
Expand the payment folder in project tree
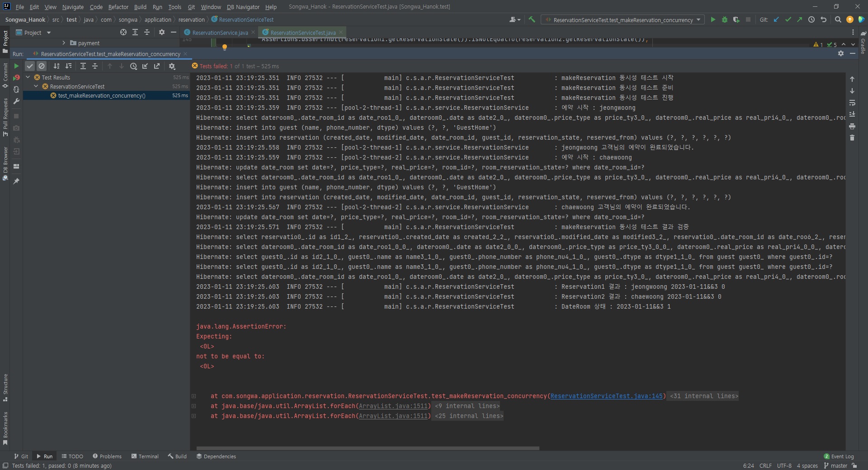[x=64, y=43]
